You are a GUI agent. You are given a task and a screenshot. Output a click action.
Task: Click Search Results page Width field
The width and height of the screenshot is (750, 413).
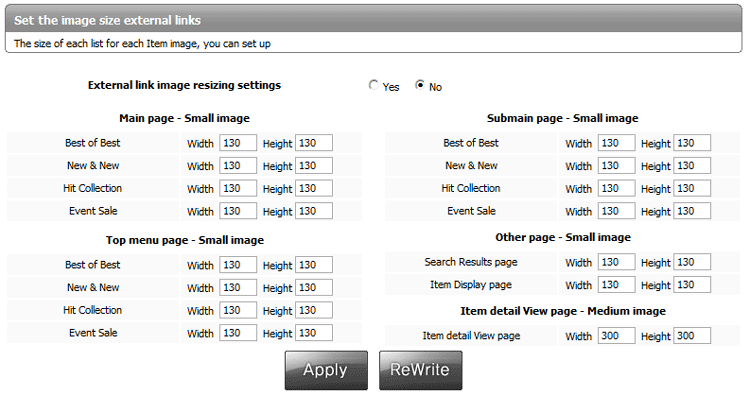[x=616, y=262]
